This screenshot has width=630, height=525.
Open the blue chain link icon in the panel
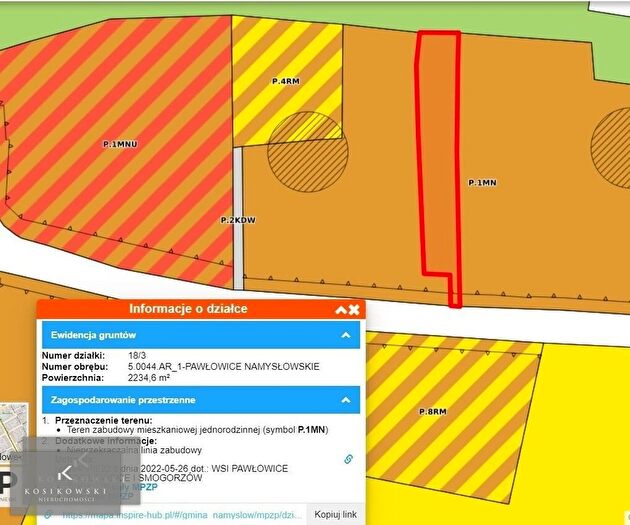tap(348, 459)
